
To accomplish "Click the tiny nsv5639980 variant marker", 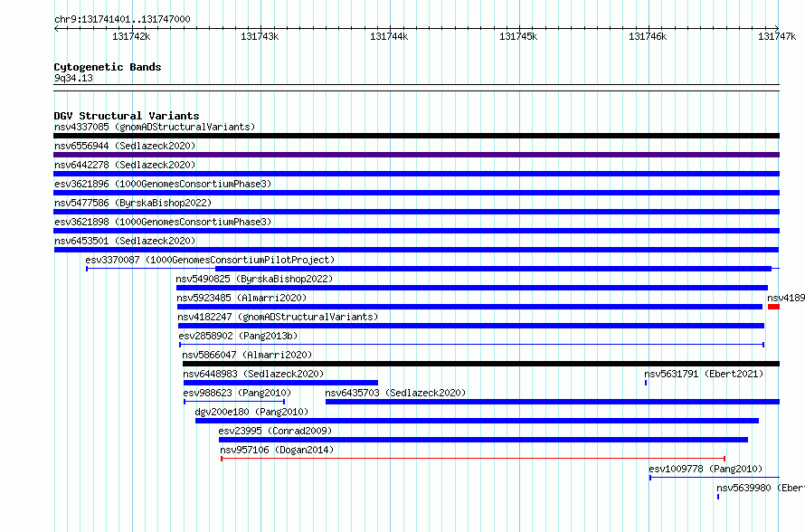I will pyautogui.click(x=718, y=497).
